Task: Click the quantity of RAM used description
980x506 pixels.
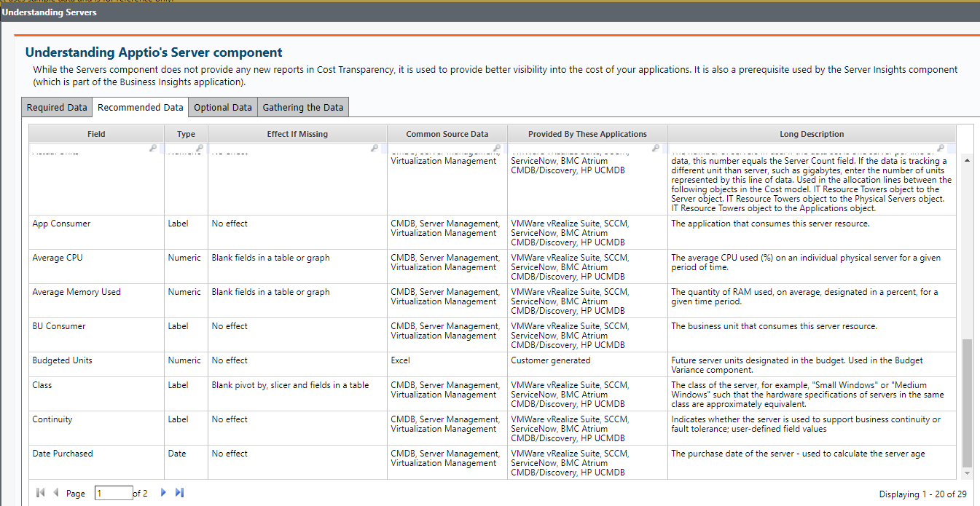Action: (x=812, y=301)
